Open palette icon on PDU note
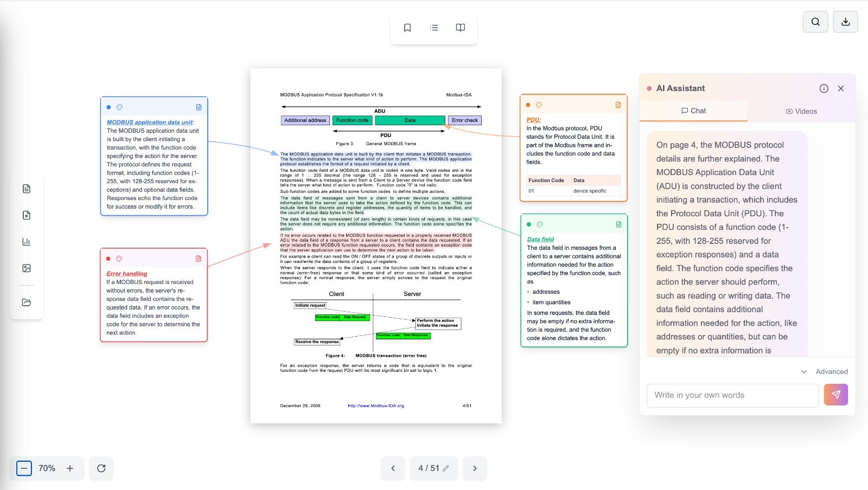This screenshot has height=490, width=868. tap(539, 105)
